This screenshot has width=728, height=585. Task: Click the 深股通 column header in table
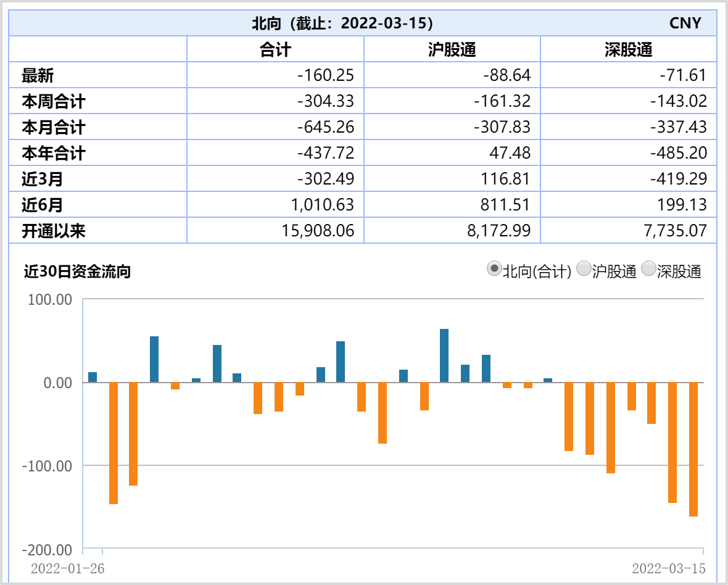click(x=628, y=49)
